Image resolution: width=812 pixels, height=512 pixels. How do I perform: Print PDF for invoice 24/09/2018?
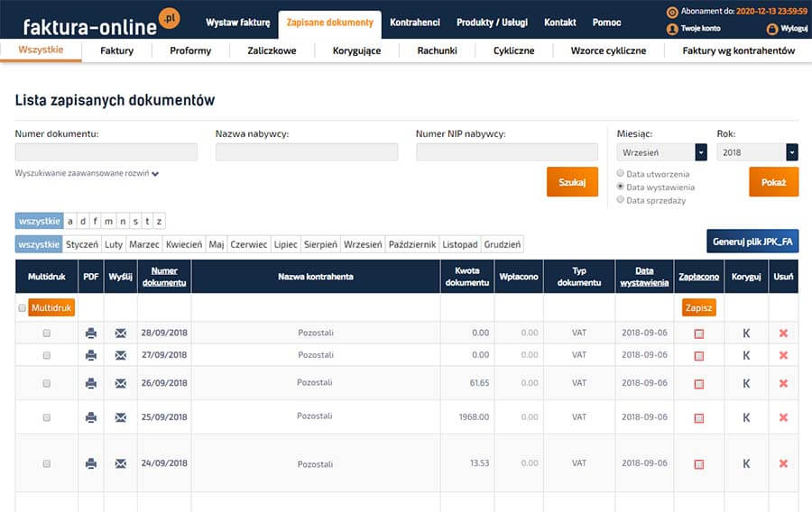pos(91,463)
